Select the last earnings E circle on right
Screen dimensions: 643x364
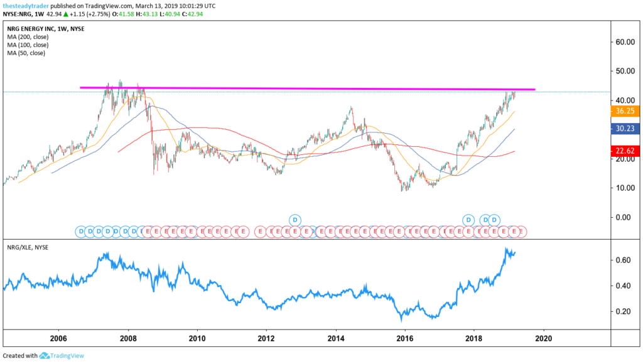tap(523, 231)
